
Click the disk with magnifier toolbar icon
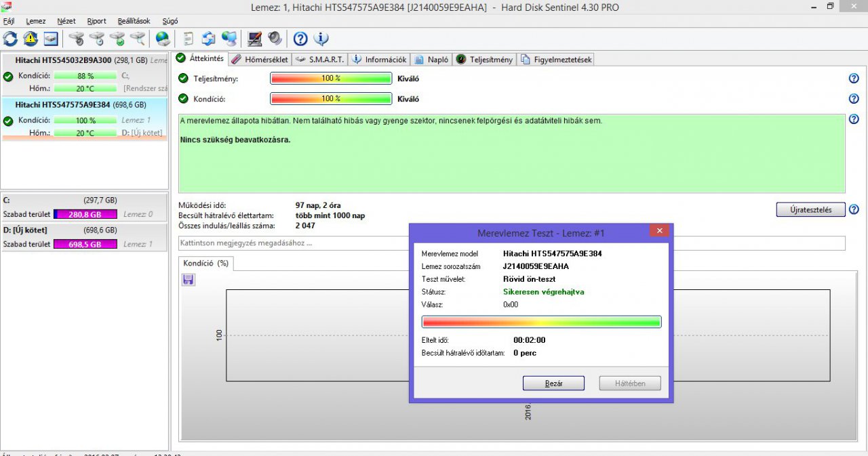(138, 38)
